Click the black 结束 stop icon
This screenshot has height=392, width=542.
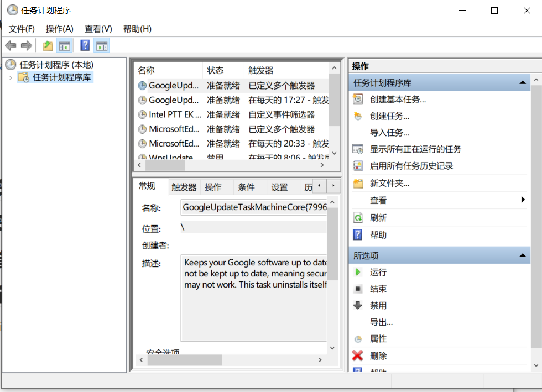click(358, 289)
